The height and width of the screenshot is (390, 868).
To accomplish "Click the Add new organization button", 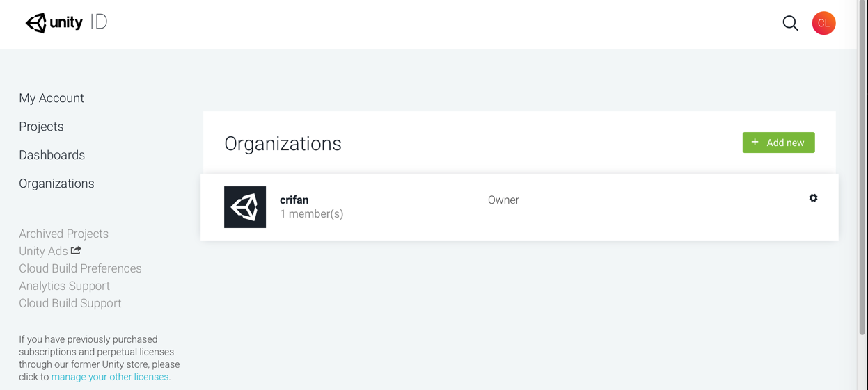I will tap(778, 143).
